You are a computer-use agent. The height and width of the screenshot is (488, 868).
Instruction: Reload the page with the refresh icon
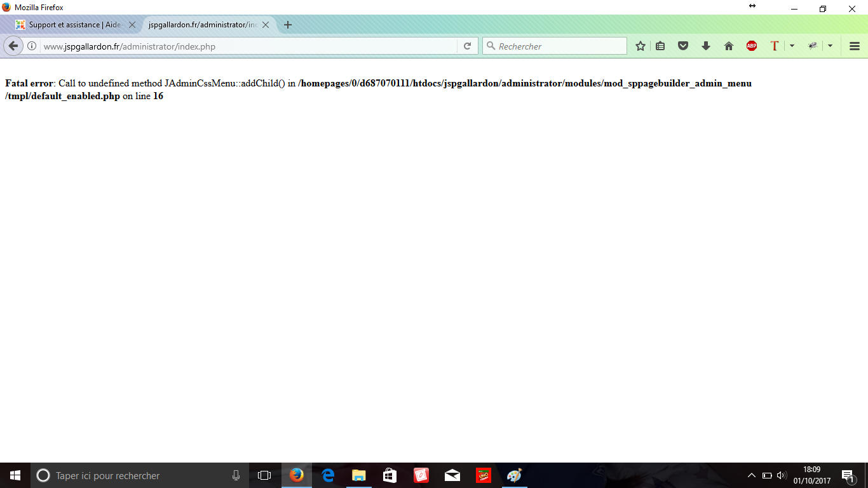(x=467, y=46)
